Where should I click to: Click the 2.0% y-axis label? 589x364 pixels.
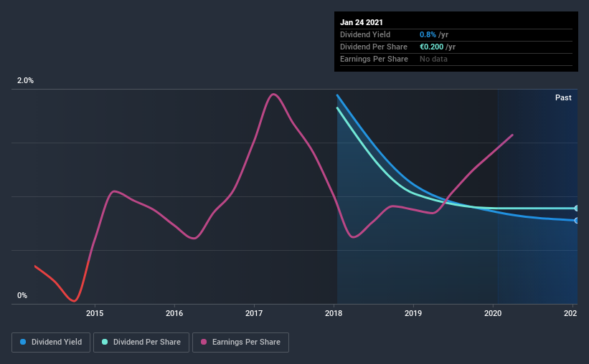pyautogui.click(x=25, y=81)
